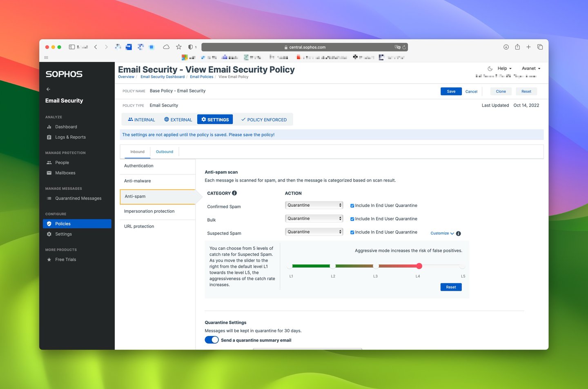Switch to EXTERNAL tab
The width and height of the screenshot is (588, 389).
pyautogui.click(x=178, y=120)
